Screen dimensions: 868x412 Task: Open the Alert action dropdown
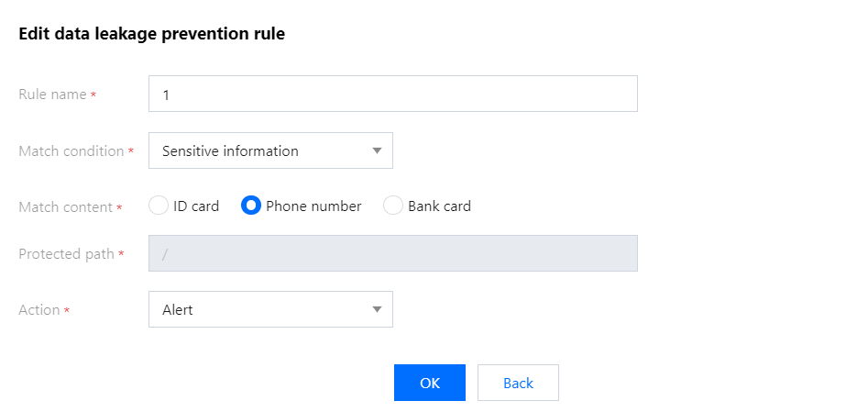click(x=257, y=309)
